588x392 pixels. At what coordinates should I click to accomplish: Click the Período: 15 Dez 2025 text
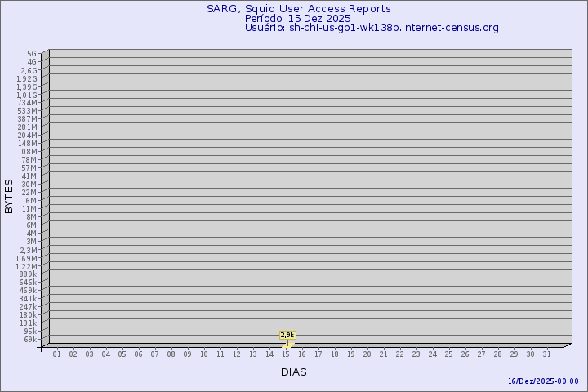pyautogui.click(x=298, y=18)
